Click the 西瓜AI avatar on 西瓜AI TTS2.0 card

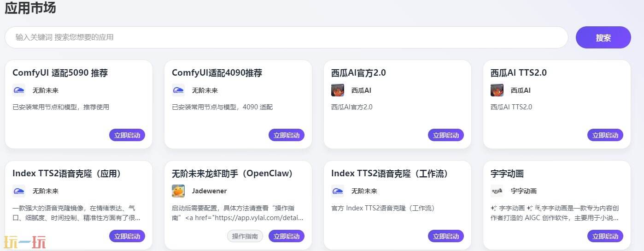click(x=497, y=90)
